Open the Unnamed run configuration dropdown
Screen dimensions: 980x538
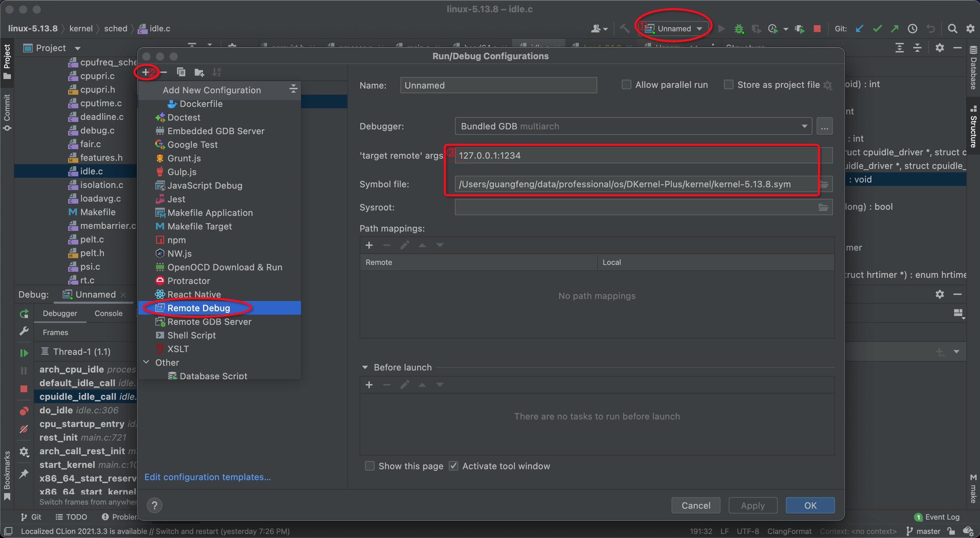[x=674, y=29]
